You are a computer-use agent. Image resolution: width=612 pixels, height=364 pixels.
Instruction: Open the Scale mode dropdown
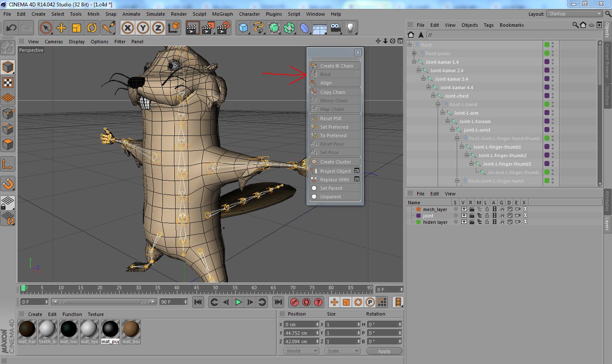[x=343, y=351]
